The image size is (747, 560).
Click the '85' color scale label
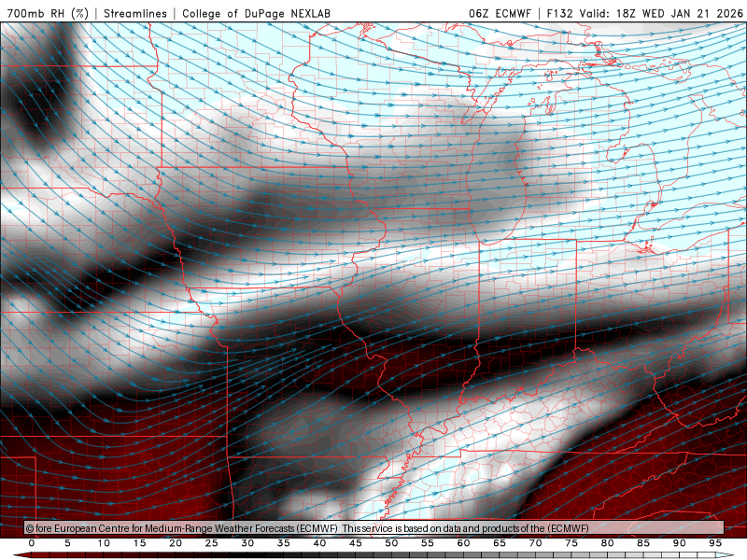pos(643,543)
